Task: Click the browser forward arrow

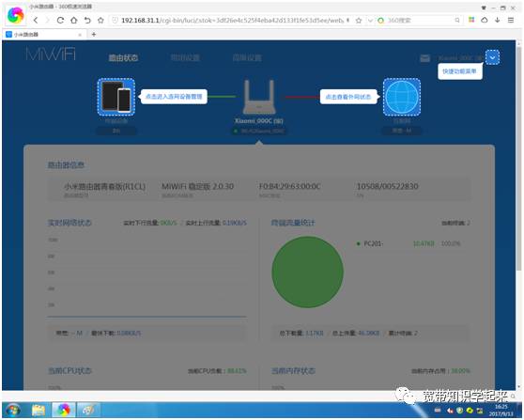Action: [48, 21]
